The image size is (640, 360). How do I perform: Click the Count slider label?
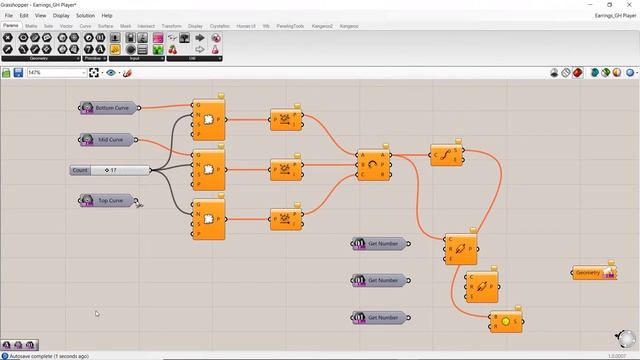80,170
